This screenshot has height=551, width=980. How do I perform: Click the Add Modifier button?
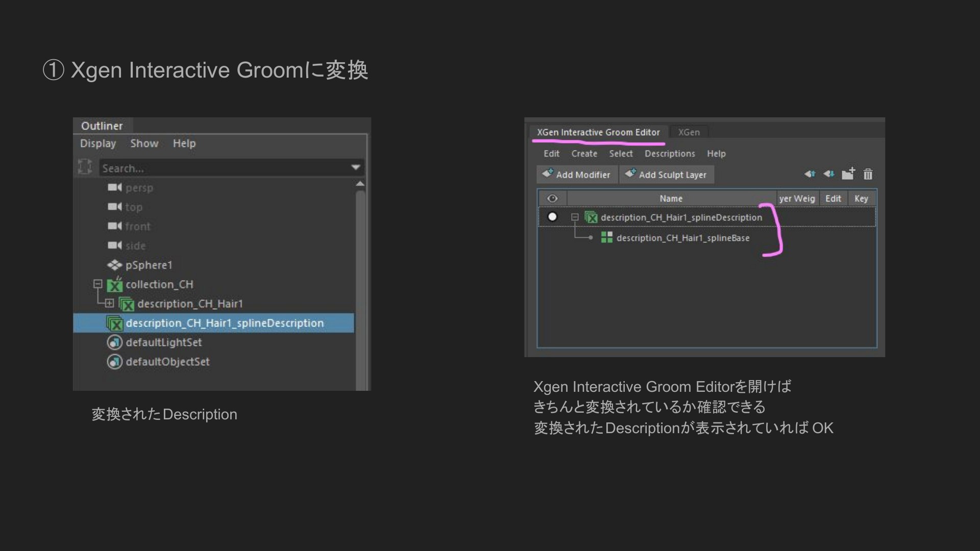tap(577, 174)
